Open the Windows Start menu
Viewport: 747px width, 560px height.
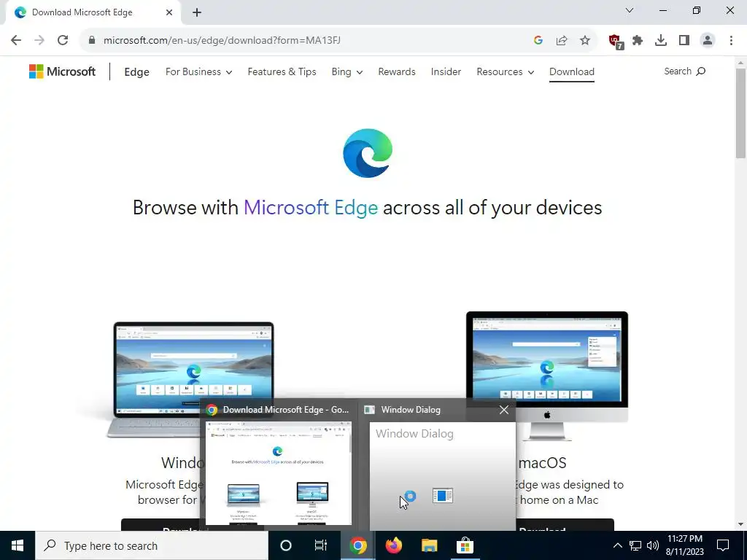point(18,545)
